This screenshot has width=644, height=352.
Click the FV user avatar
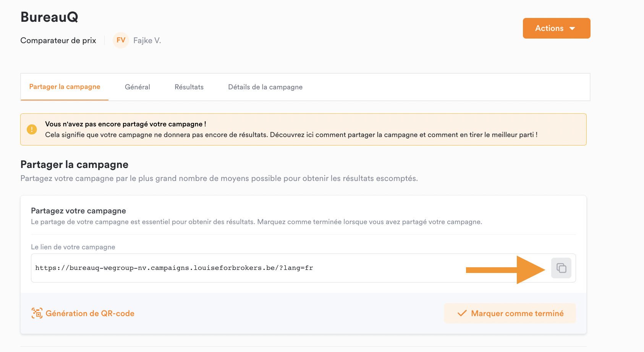point(121,40)
